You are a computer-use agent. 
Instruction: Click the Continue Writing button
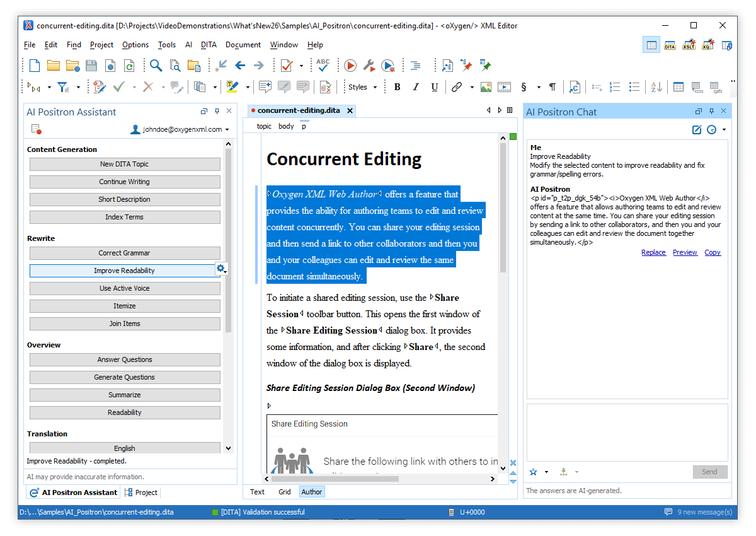[125, 182]
